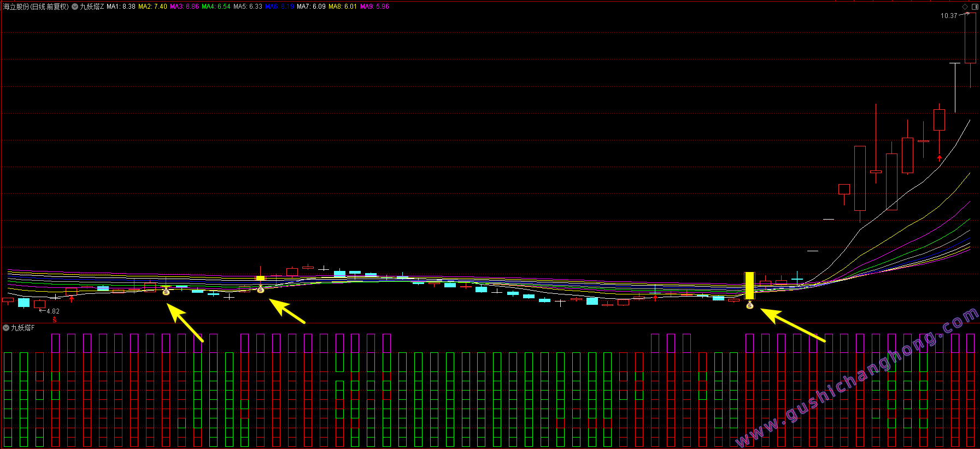Screen dimensions: 980x449
Task: Click red S marker below 4.82 label
Action: point(55,320)
